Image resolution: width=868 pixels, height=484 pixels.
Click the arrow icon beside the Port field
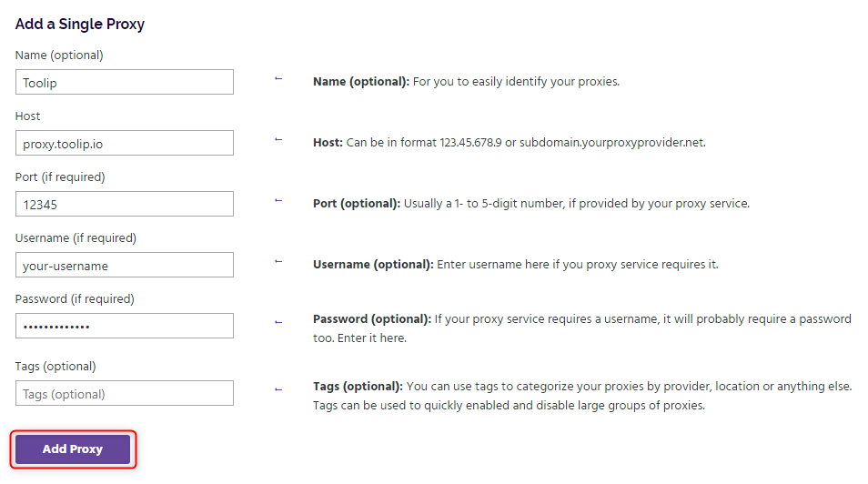pos(278,201)
